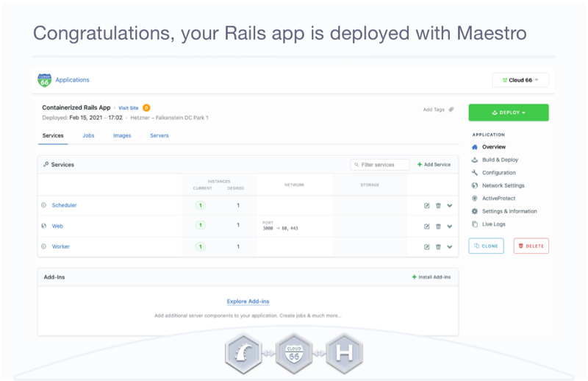Image resolution: width=588 pixels, height=381 pixels.
Task: Expand the Scheduler service row chevron
Action: 450,206
